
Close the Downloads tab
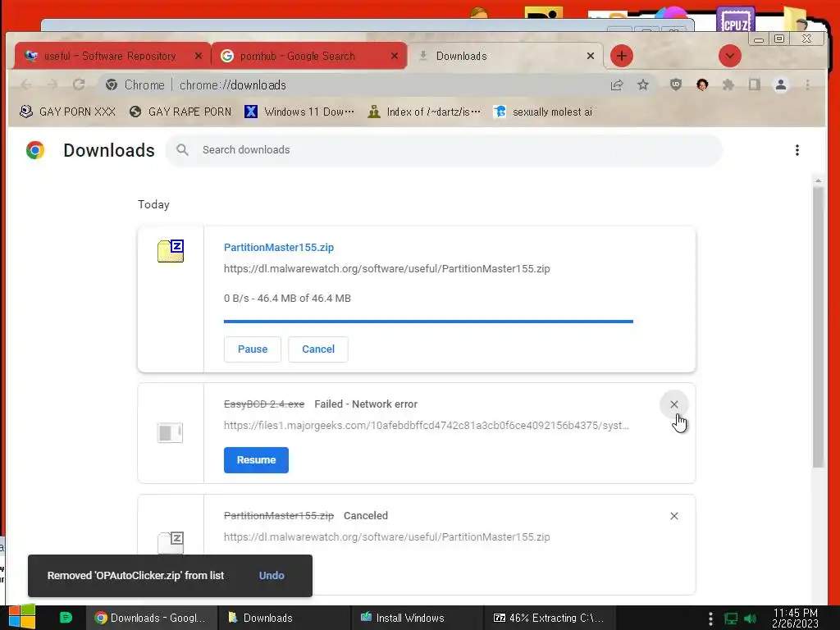(x=591, y=56)
